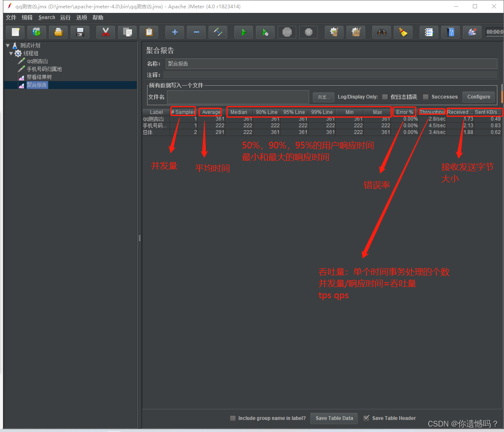Click the last toolbar icon before timer
Image resolution: width=504 pixels, height=432 pixels.
point(472,32)
